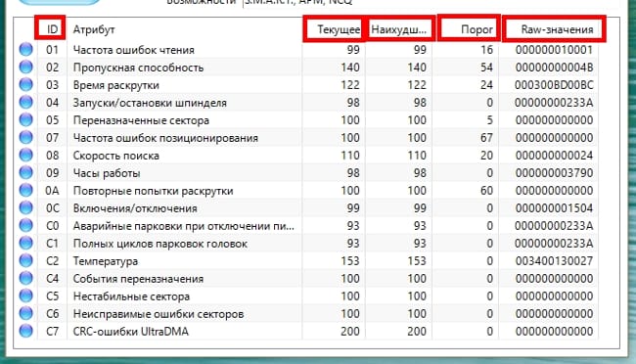The width and height of the screenshot is (636, 364).
Task: Select the status indicator beside Время раскрутки
Action: (26, 85)
